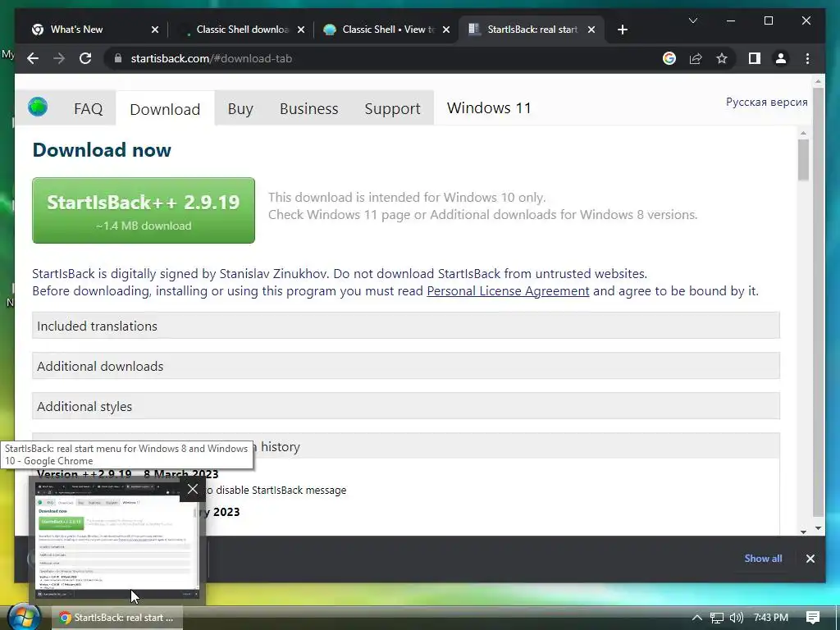Bookmark this page with the star icon
This screenshot has height=630, width=840.
click(x=722, y=58)
